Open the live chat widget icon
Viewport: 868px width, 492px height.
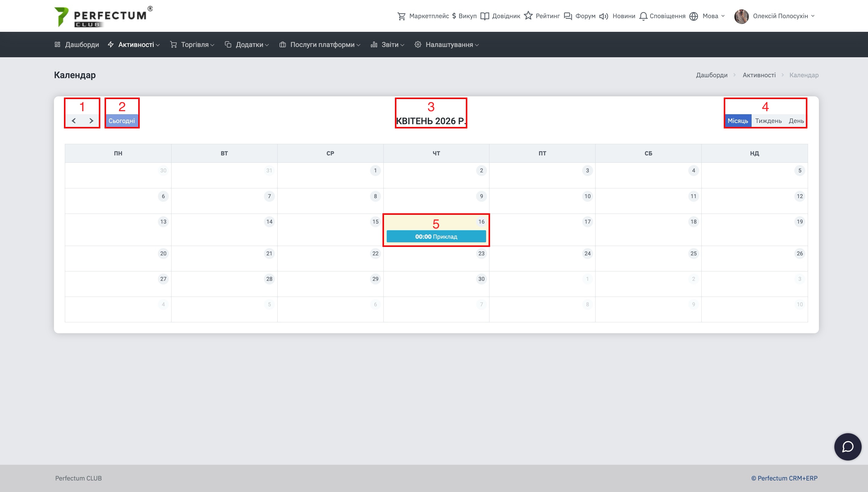tap(847, 446)
